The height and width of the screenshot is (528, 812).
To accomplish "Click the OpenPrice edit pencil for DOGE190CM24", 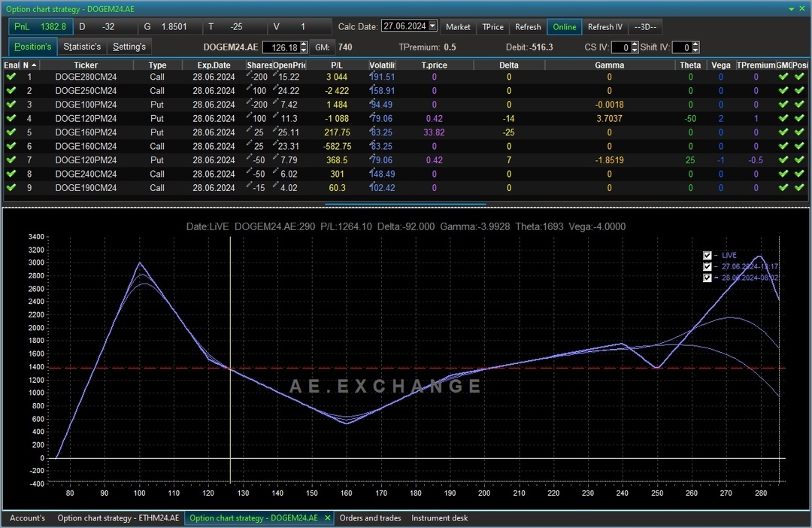I will point(275,186).
